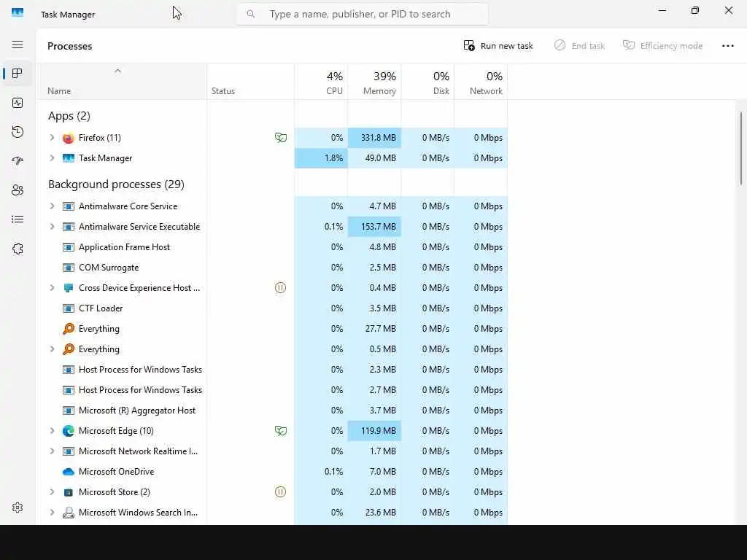The width and height of the screenshot is (747, 560).
Task: Click the Run new task button
Action: pyautogui.click(x=498, y=46)
